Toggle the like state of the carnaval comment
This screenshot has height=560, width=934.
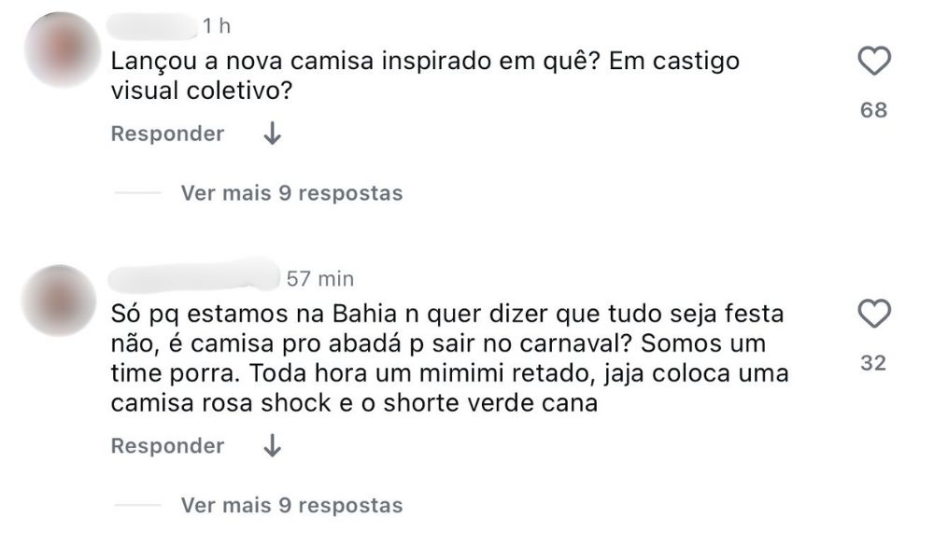tap(871, 315)
